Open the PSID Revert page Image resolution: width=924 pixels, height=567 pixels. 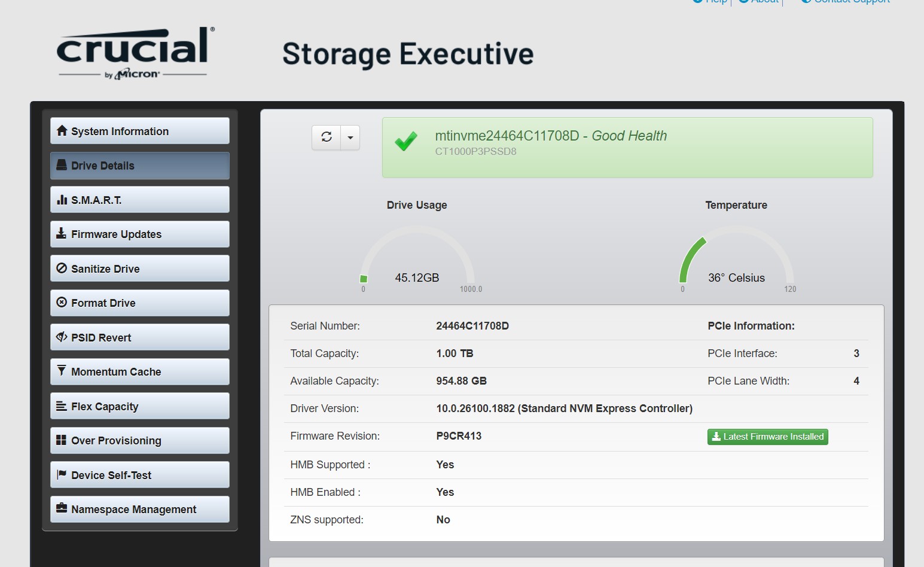pos(139,337)
